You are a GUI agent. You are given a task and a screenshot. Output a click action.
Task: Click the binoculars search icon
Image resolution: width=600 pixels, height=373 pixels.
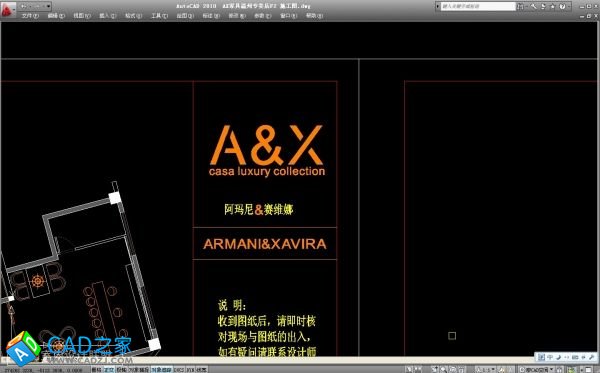click(520, 7)
